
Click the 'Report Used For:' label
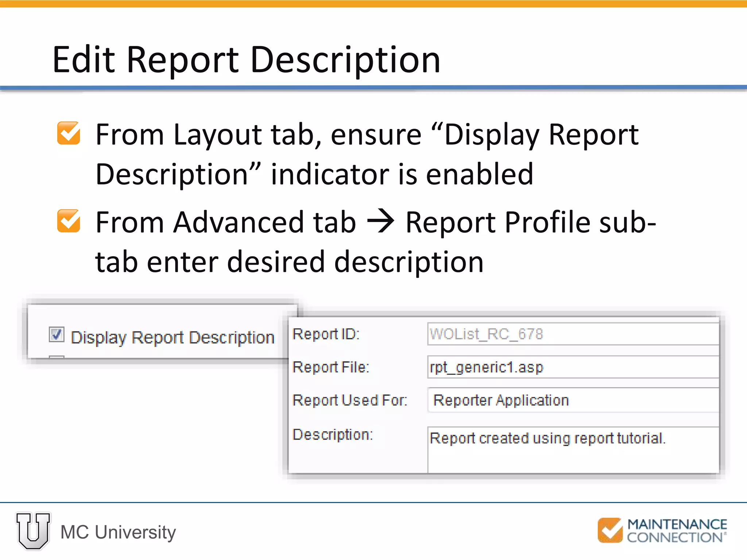point(350,400)
